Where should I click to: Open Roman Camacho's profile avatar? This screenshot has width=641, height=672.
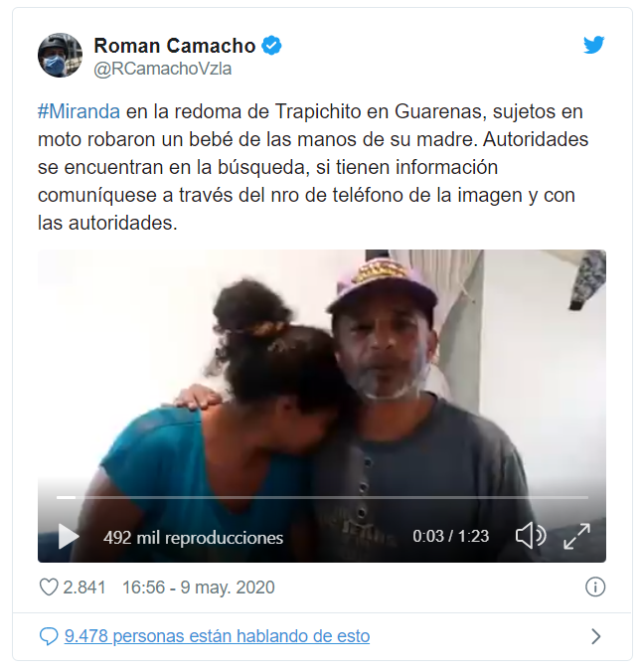60,56
